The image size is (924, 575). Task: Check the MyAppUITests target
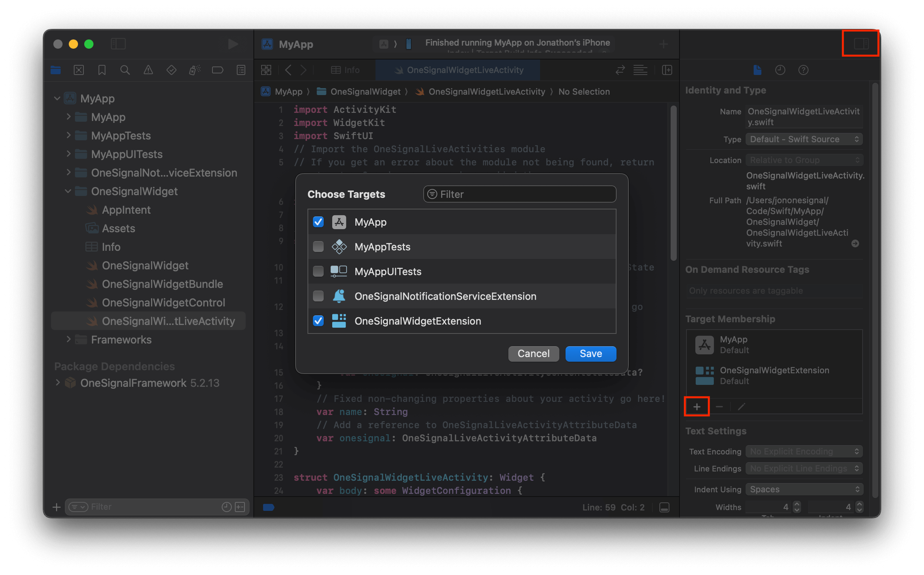click(x=318, y=271)
